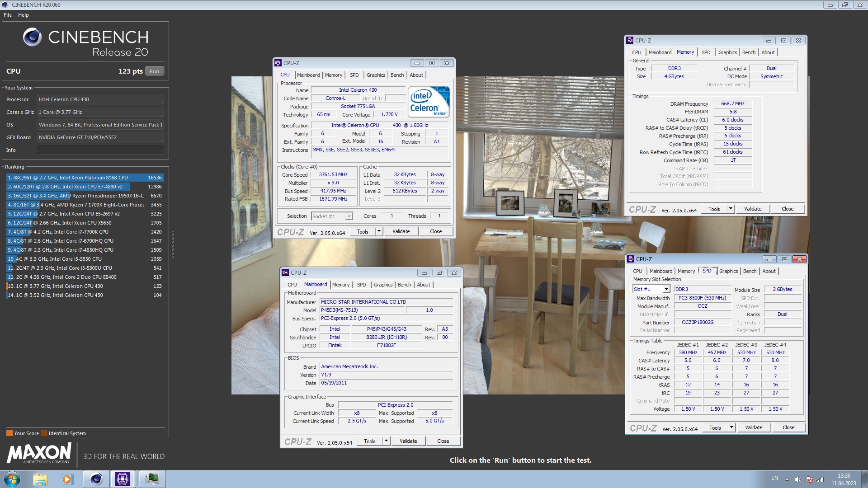Select the Xeon Platinum 8168 ranking row
The image size is (868, 488).
click(x=85, y=178)
